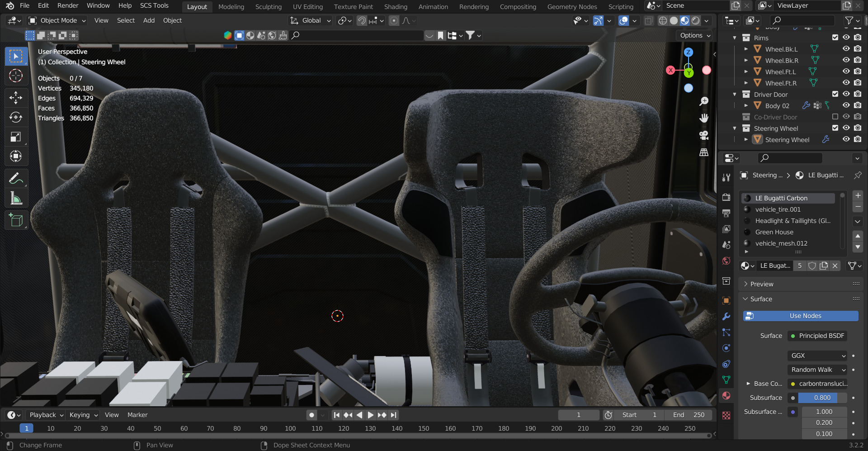Image resolution: width=868 pixels, height=451 pixels.
Task: Collapse the Driver Door collection
Action: coord(735,94)
